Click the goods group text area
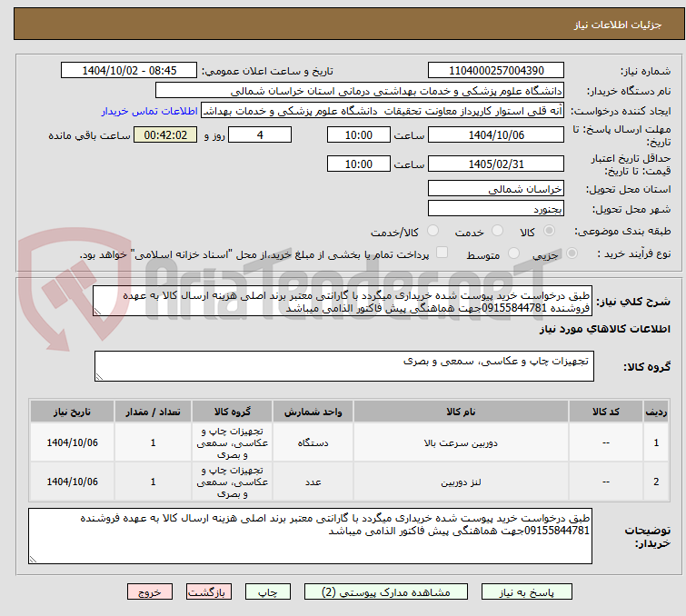Screen dimensions: 686x616 pos(343,366)
